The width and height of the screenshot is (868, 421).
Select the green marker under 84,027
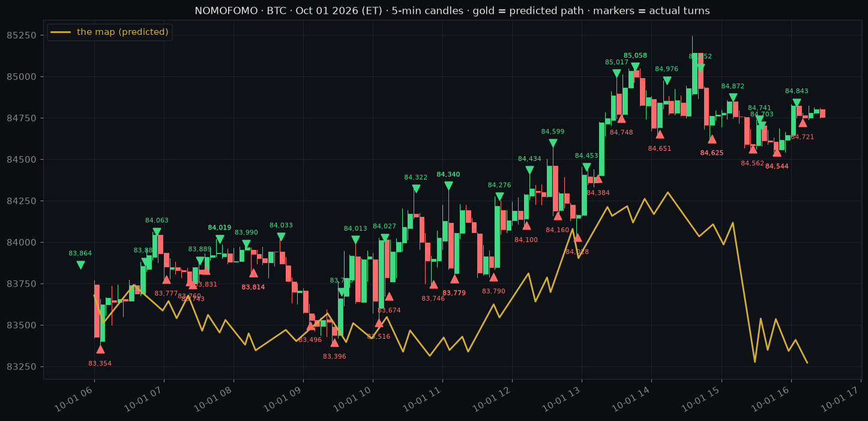385,238
